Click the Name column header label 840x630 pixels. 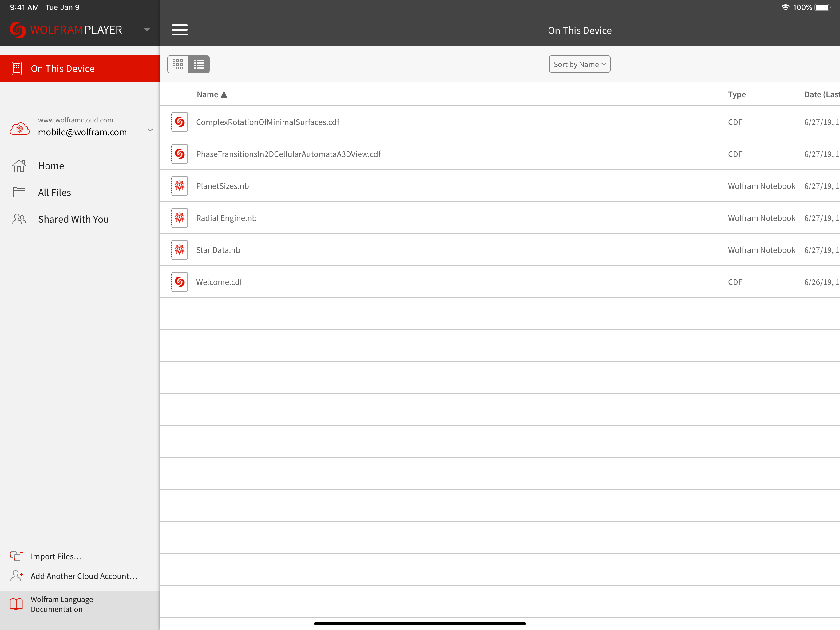coord(207,94)
